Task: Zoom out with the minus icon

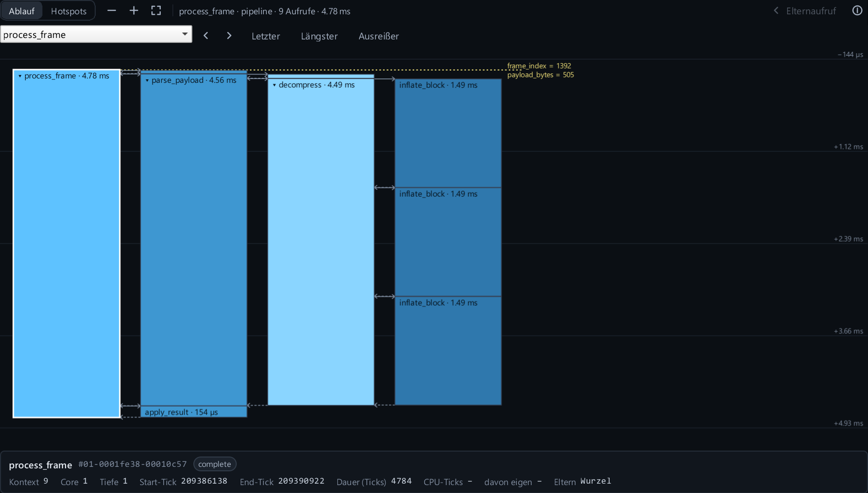Action: click(111, 11)
